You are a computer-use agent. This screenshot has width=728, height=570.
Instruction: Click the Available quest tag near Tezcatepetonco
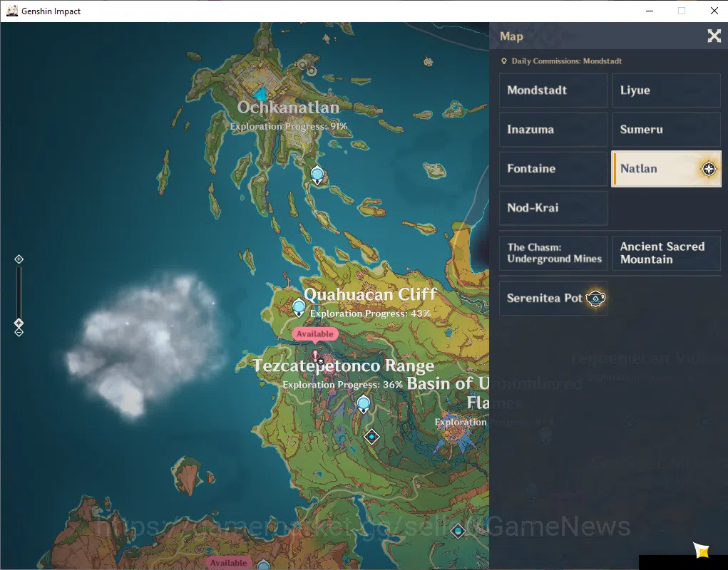[x=314, y=334]
